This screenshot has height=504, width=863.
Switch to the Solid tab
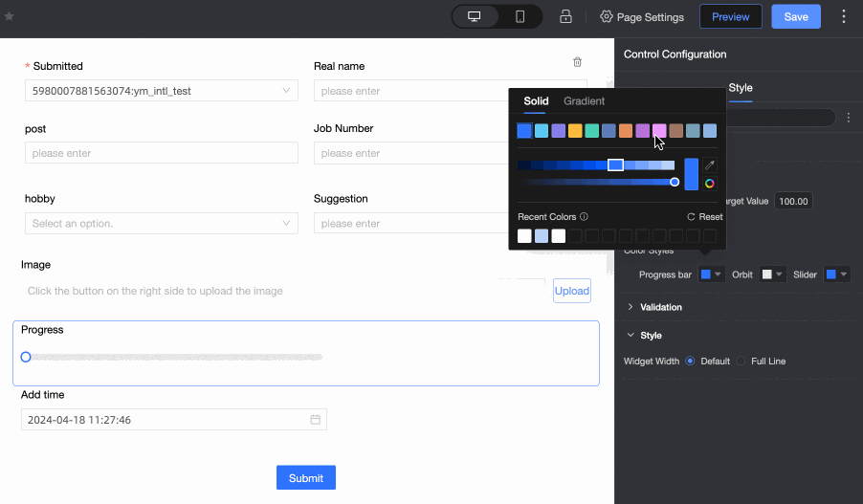536,101
